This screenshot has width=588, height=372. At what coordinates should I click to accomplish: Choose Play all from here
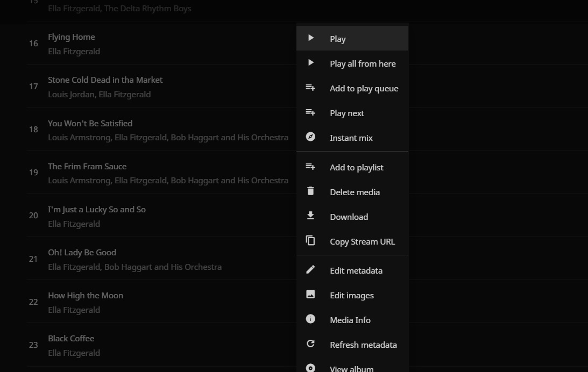[363, 63]
